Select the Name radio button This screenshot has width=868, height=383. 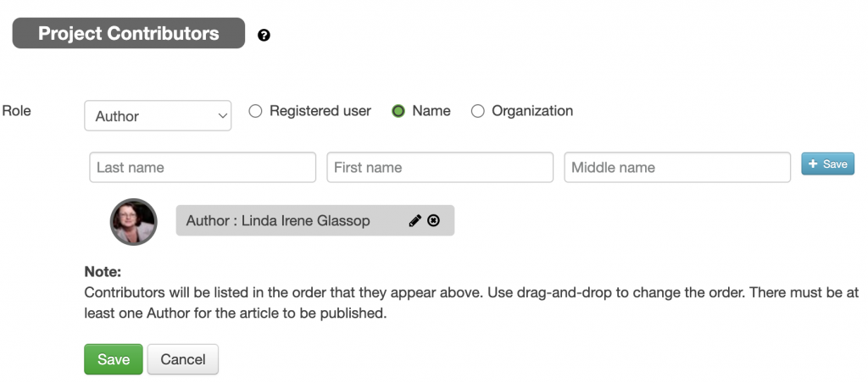(398, 111)
